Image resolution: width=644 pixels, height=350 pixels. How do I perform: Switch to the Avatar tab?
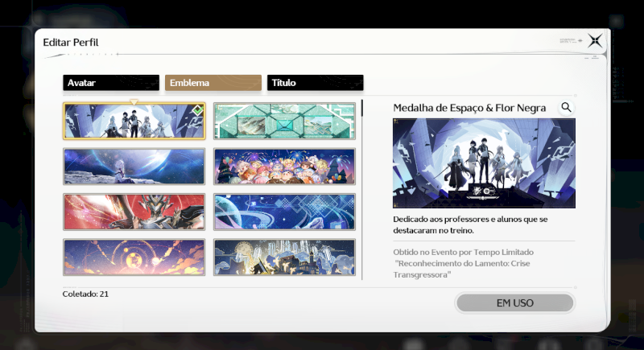click(111, 83)
